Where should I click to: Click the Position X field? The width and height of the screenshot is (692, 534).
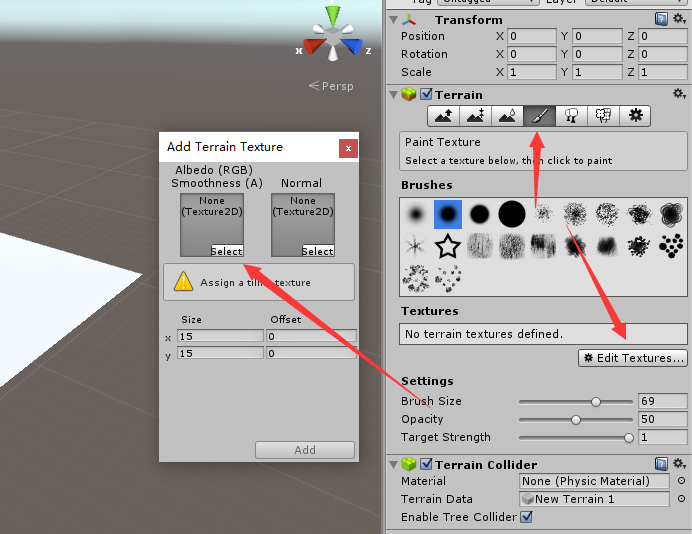click(x=532, y=36)
